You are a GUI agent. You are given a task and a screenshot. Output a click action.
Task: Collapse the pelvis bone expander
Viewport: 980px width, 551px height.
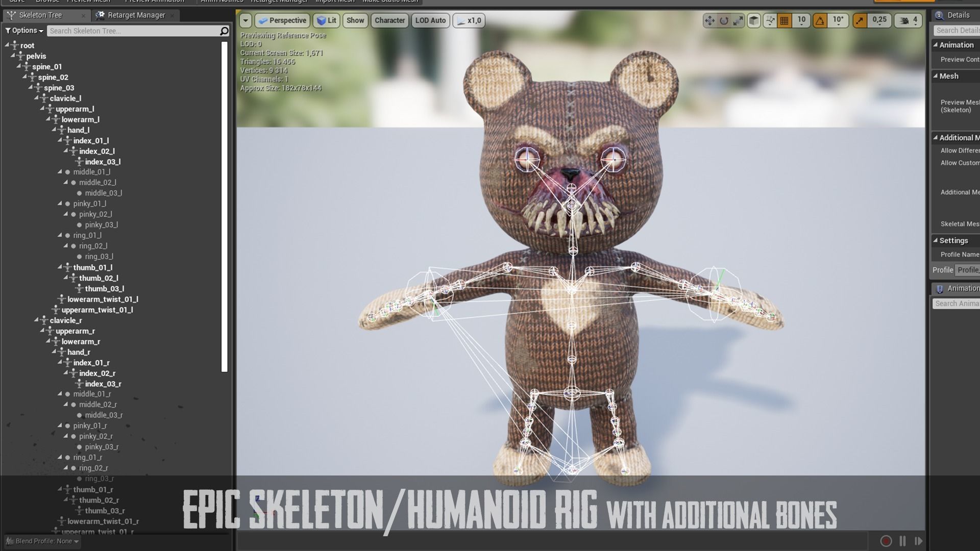tap(13, 56)
